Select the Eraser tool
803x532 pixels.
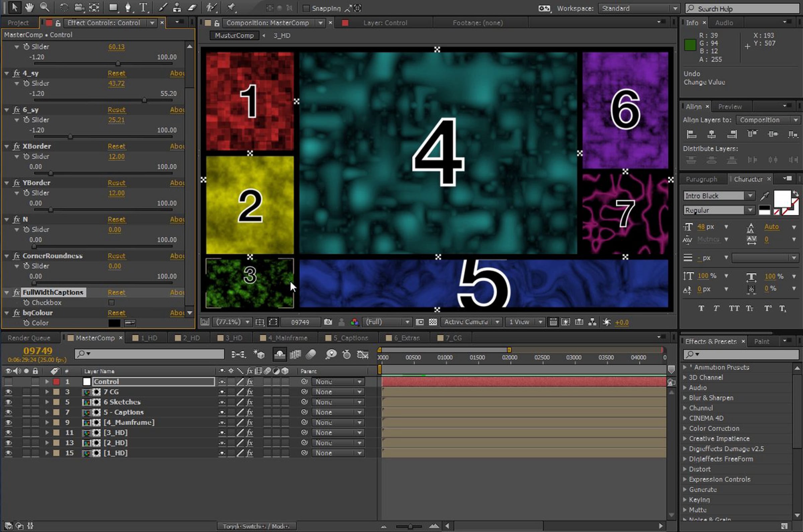(192, 7)
